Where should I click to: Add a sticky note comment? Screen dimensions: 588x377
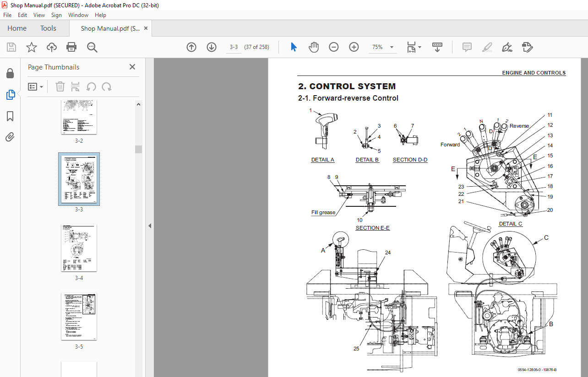tap(467, 47)
